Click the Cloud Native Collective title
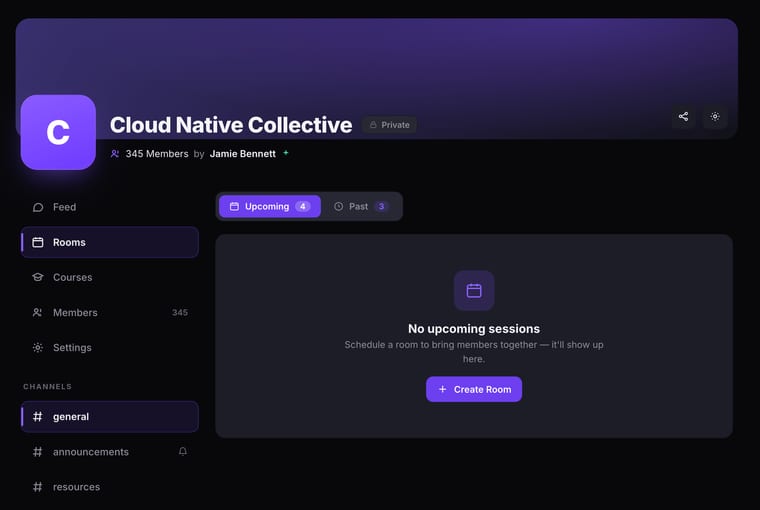760x510 pixels. coord(231,125)
